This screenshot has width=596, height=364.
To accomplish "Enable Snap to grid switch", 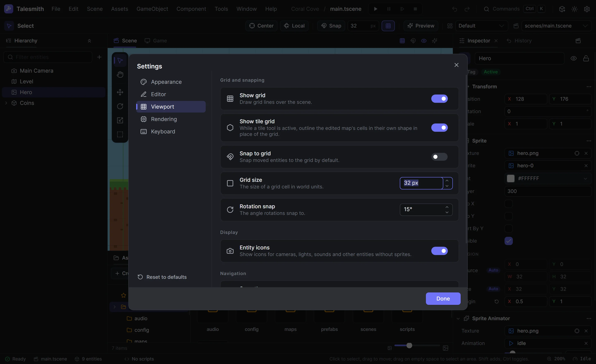I will pos(439,157).
